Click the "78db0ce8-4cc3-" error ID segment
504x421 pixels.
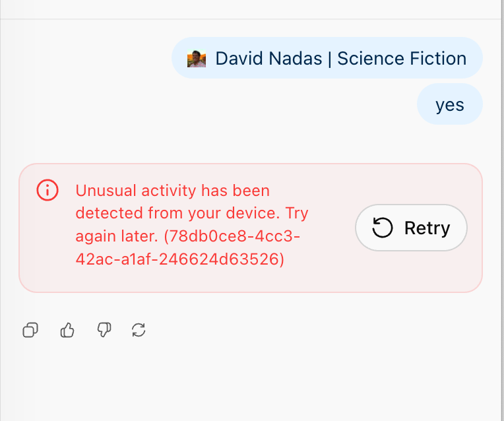[x=233, y=237]
